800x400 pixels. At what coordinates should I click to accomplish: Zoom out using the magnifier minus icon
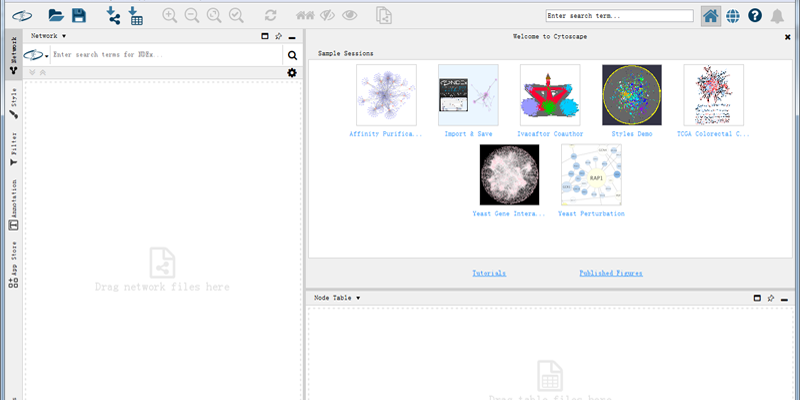(192, 15)
